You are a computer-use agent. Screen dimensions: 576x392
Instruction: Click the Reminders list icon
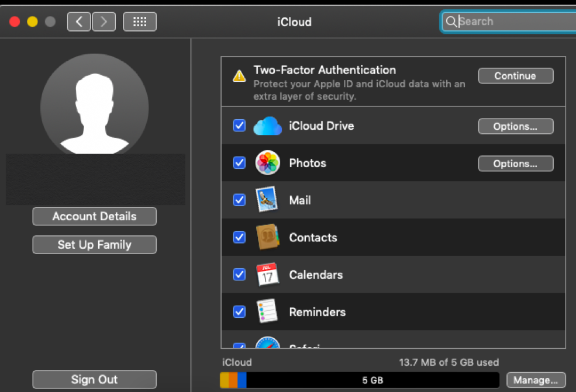pos(267,311)
